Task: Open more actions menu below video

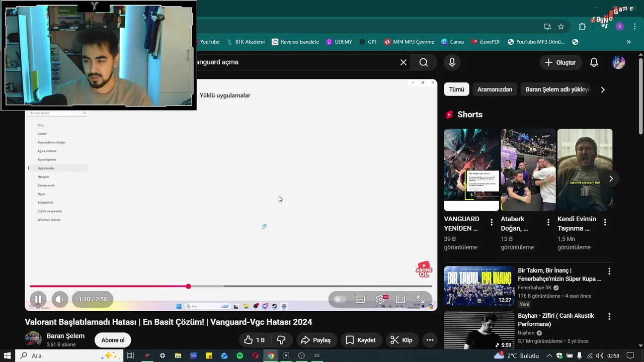Action: pyautogui.click(x=430, y=340)
